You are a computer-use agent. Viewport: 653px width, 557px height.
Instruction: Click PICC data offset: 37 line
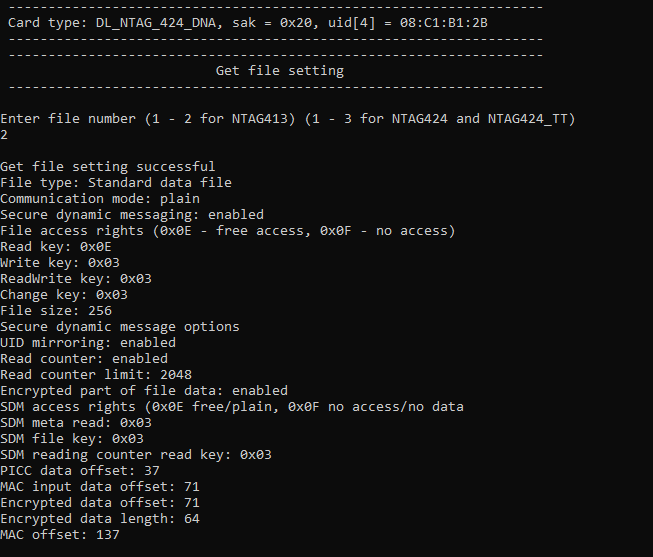coord(80,471)
